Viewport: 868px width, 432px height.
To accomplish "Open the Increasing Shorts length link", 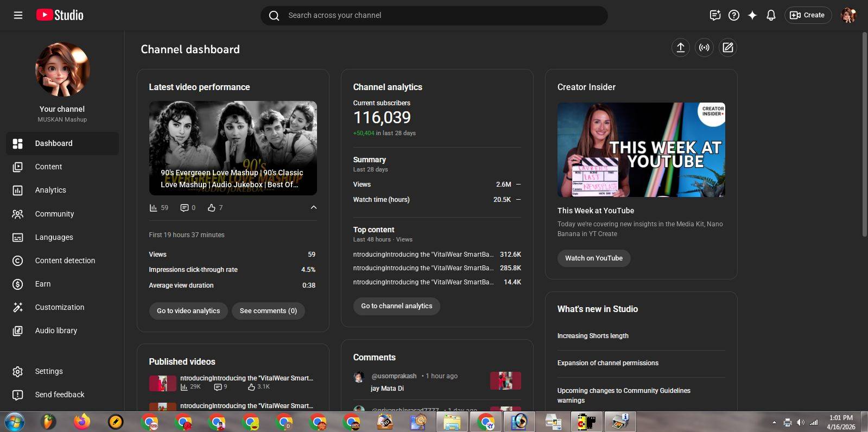I will tap(593, 336).
